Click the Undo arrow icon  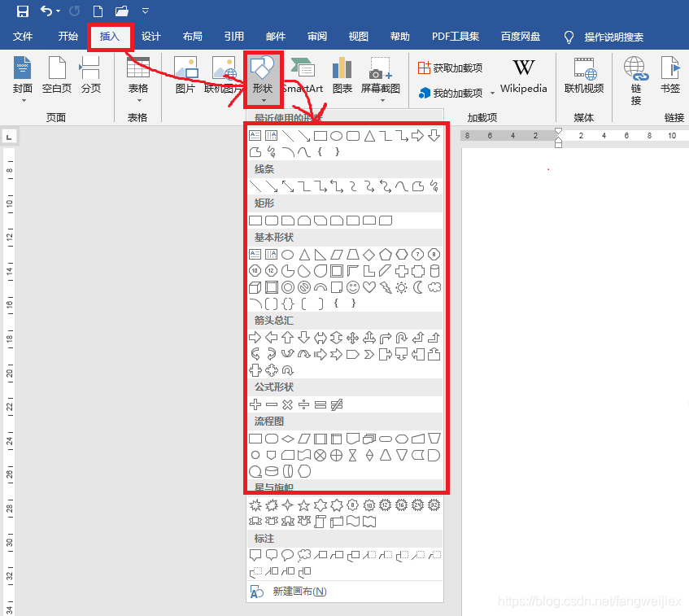click(46, 11)
